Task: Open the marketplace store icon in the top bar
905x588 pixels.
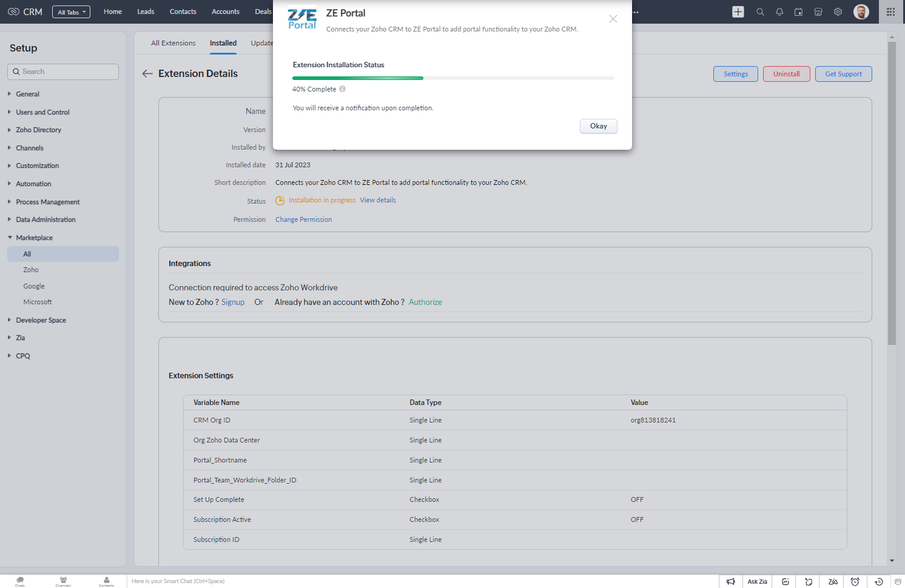Action: point(818,12)
